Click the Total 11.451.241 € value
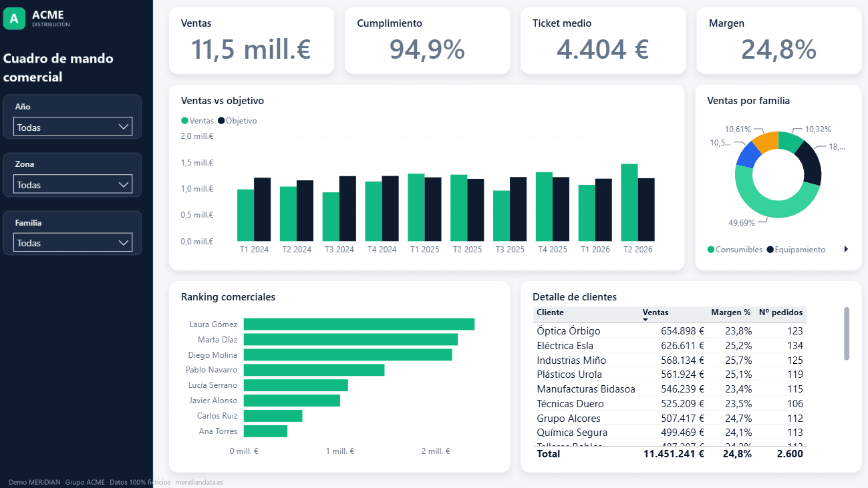 [674, 453]
